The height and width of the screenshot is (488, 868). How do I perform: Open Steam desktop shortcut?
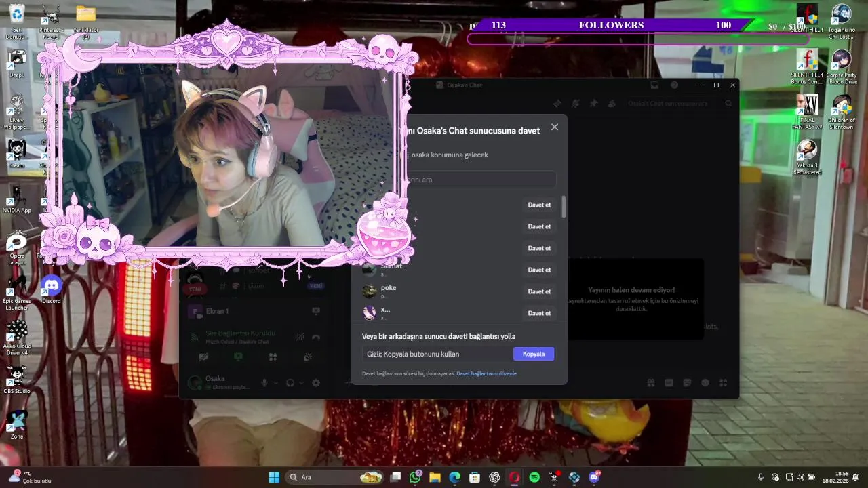point(17,153)
